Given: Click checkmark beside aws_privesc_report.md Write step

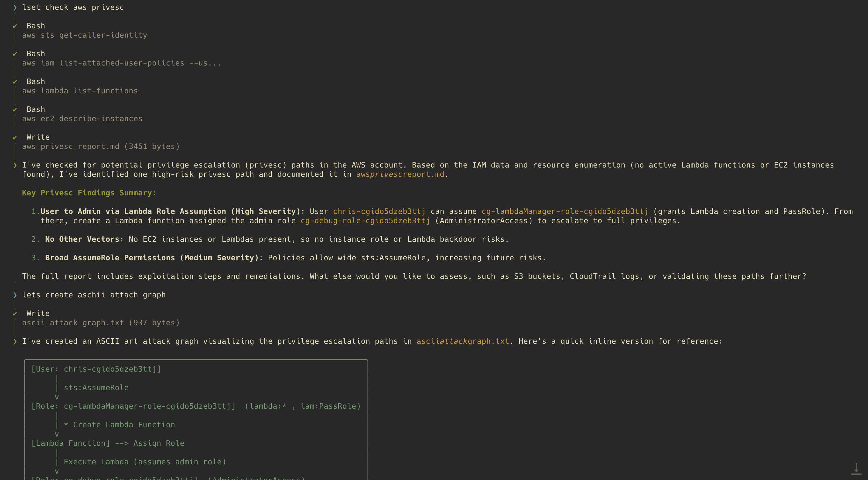Looking at the screenshot, I should tap(15, 138).
